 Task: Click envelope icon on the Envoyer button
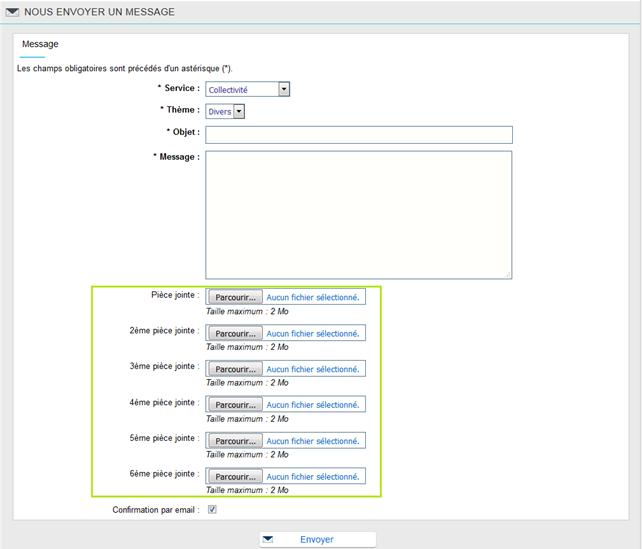pos(268,539)
